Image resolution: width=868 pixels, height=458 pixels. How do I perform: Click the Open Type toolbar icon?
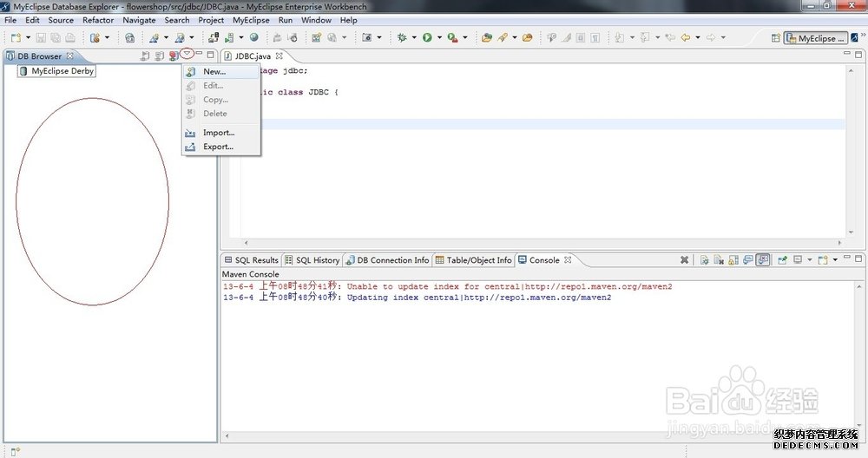click(x=485, y=37)
